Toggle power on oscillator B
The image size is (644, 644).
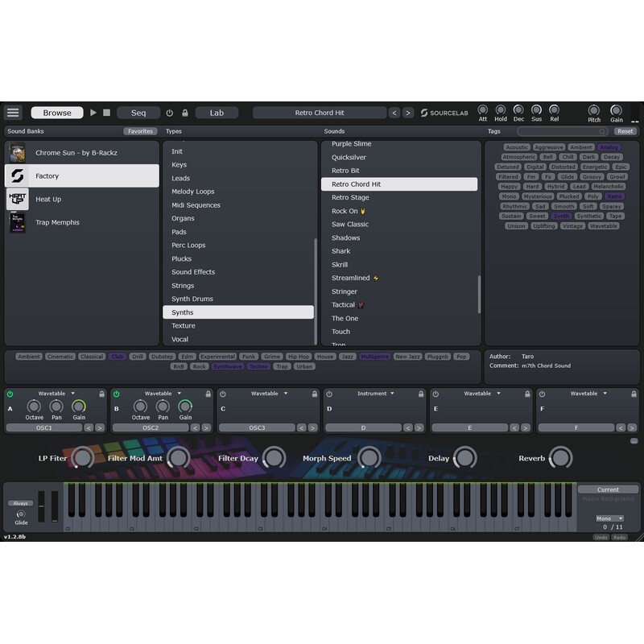click(117, 392)
